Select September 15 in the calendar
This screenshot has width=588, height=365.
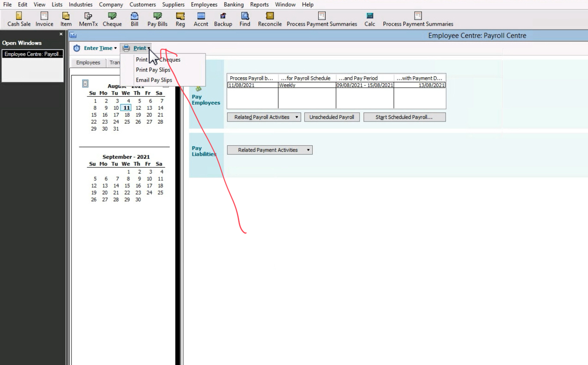127,186
